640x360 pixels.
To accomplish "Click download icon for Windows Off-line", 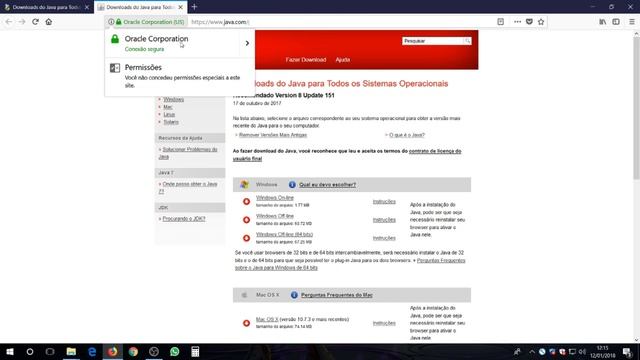I will 247,220.
